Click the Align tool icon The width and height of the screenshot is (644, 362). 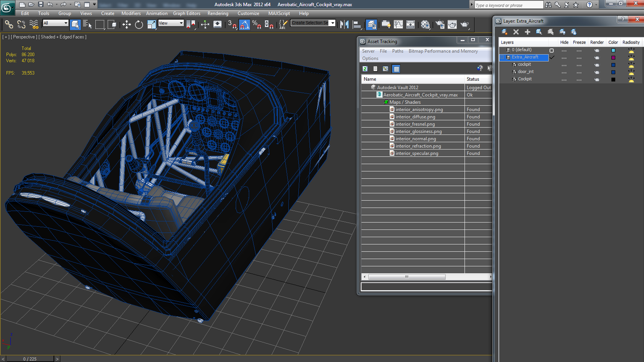357,24
